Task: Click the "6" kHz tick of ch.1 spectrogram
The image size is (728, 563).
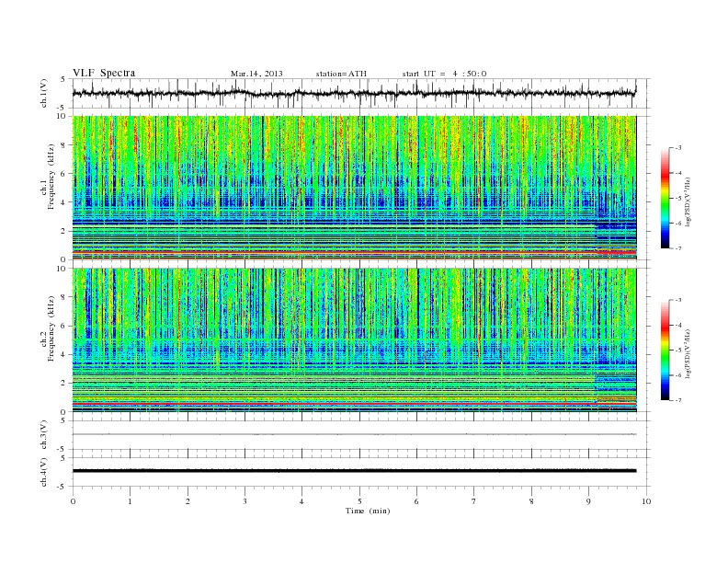Action: pyautogui.click(x=64, y=174)
